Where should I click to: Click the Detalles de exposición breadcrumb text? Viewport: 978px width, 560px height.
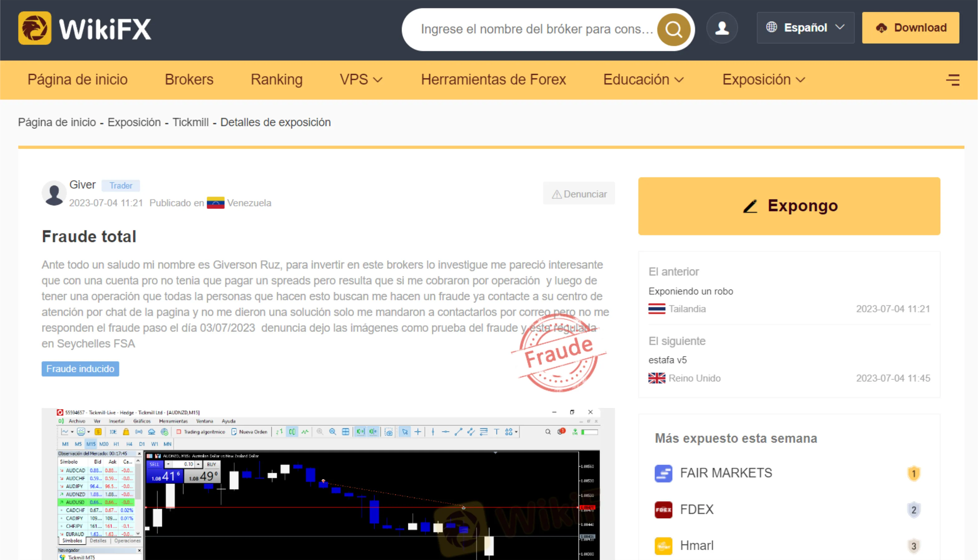tap(275, 122)
